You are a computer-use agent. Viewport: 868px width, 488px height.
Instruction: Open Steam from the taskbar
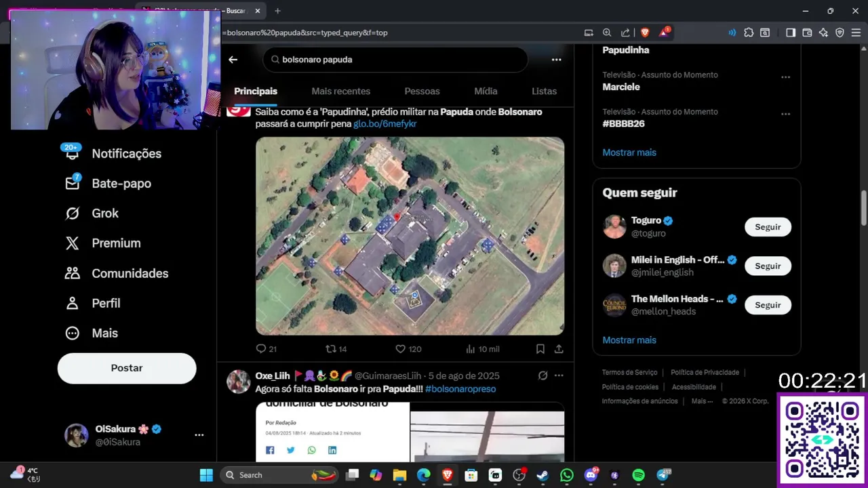point(542,475)
